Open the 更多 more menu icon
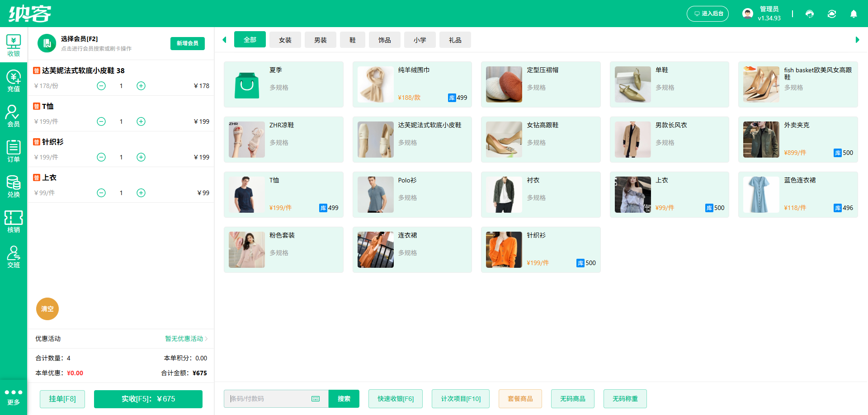Screen dimensions: 868x415 14,397
